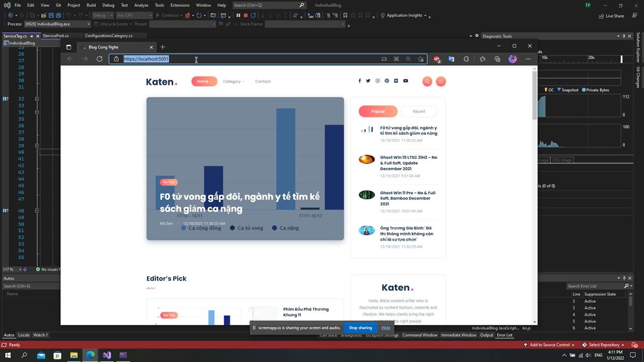
Task: Click Save All in Visual Studio toolbar
Action: (59, 16)
